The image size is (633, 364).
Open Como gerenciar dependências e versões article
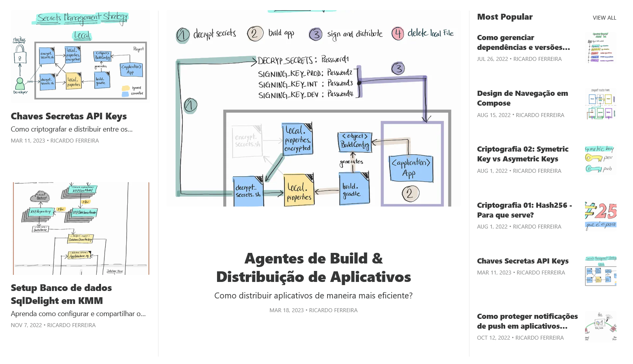[523, 42]
